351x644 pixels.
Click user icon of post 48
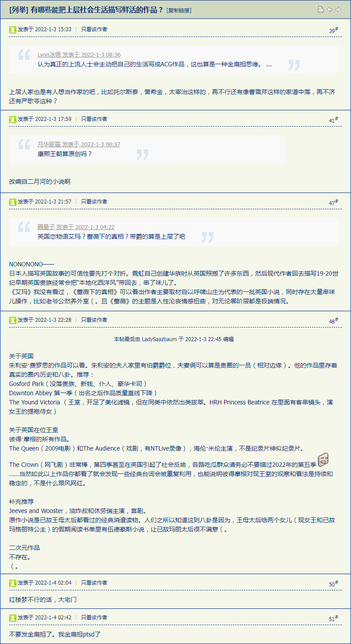coord(13,320)
